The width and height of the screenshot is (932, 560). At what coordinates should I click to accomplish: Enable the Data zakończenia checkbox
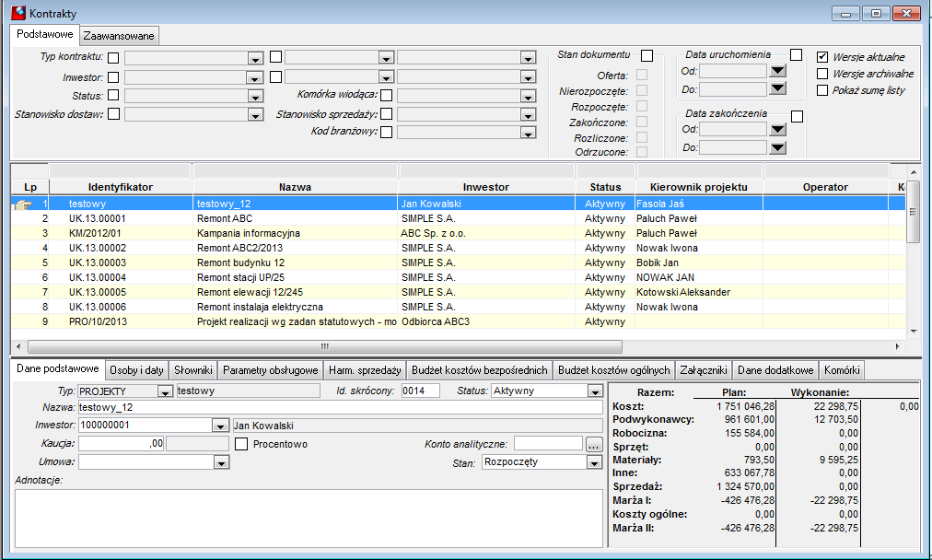(x=797, y=117)
